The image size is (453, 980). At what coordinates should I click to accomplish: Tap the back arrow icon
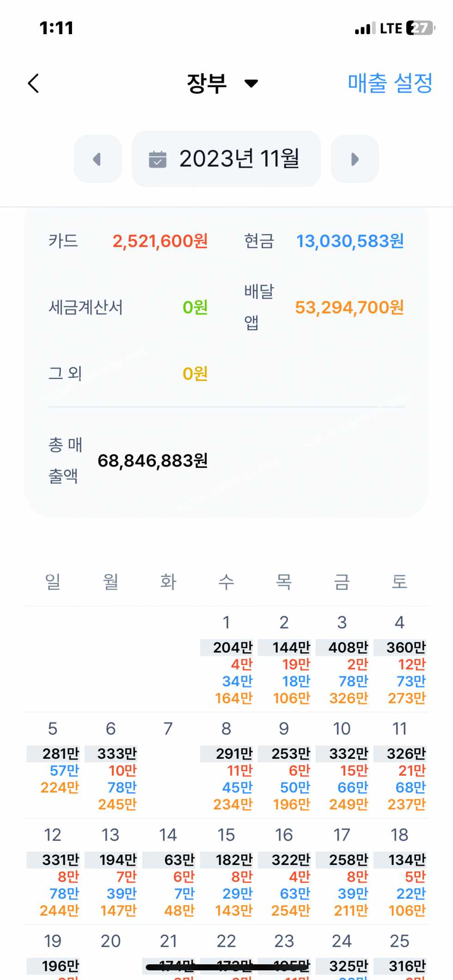pyautogui.click(x=33, y=84)
